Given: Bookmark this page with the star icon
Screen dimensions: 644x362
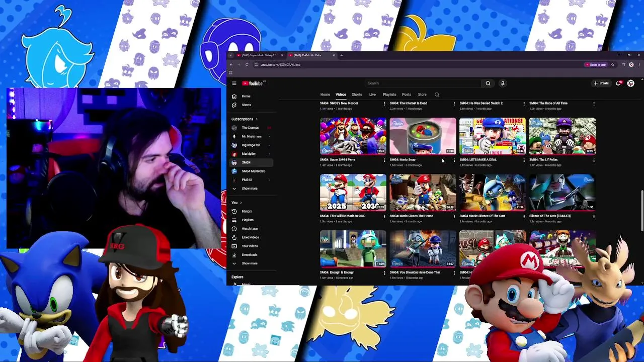Looking at the screenshot, I should pyautogui.click(x=612, y=65).
